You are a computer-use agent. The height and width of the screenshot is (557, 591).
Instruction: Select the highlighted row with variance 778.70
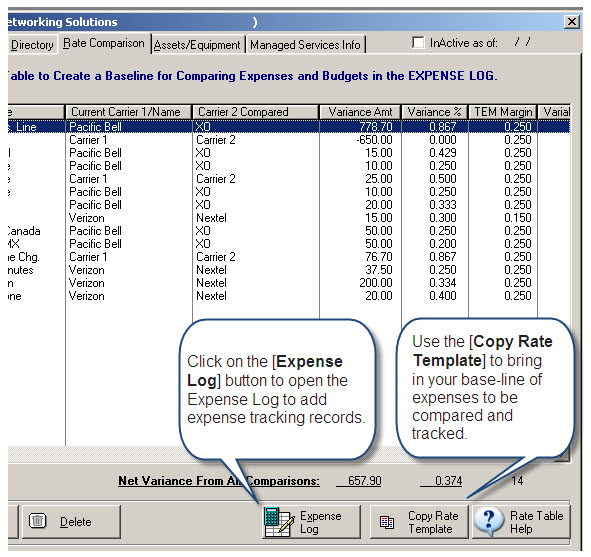(289, 127)
